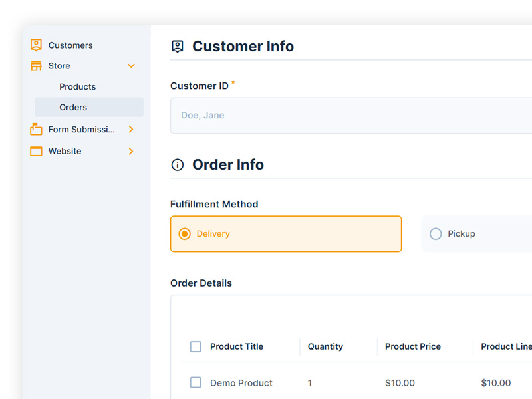This screenshot has height=399, width=532.
Task: Select the Store icon in the sidebar
Action: pos(35,66)
